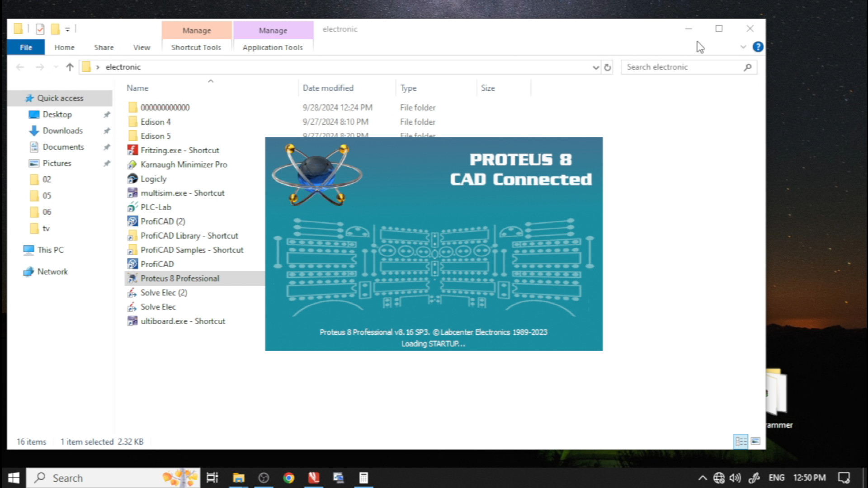Click the Up directory arrow
Viewport: 868px width, 488px height.
point(70,67)
